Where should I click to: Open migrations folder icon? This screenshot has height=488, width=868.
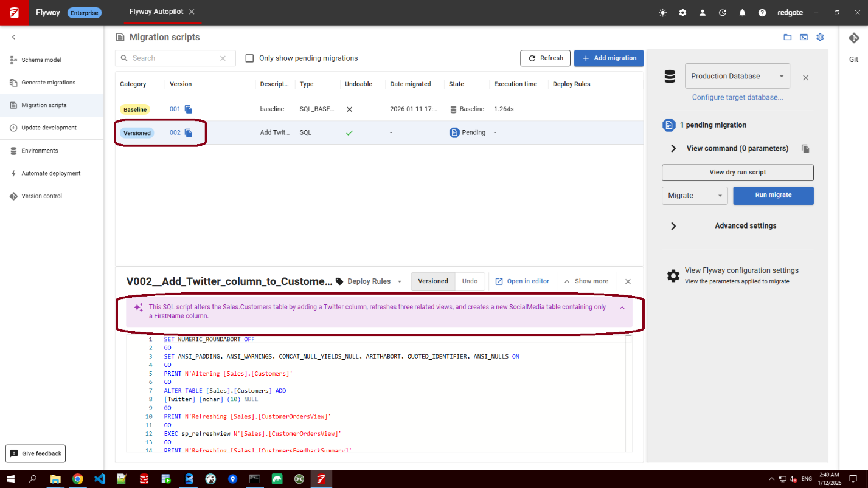point(787,37)
